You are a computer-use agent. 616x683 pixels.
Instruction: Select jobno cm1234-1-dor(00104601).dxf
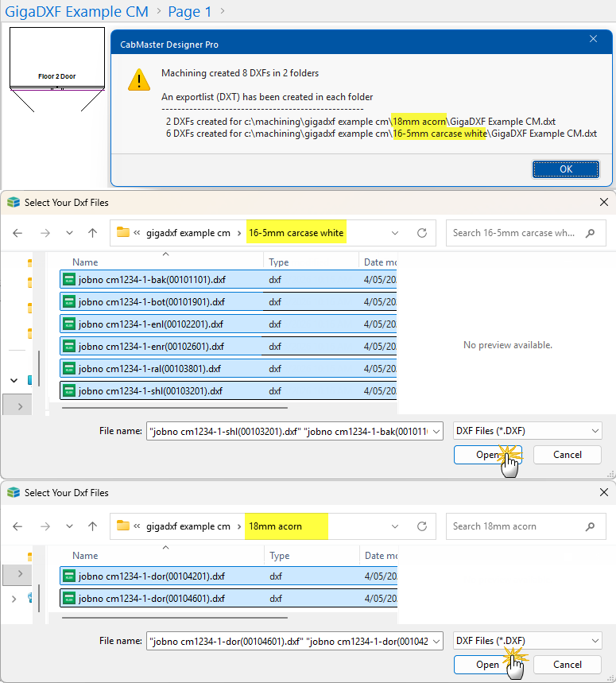[x=228, y=598]
